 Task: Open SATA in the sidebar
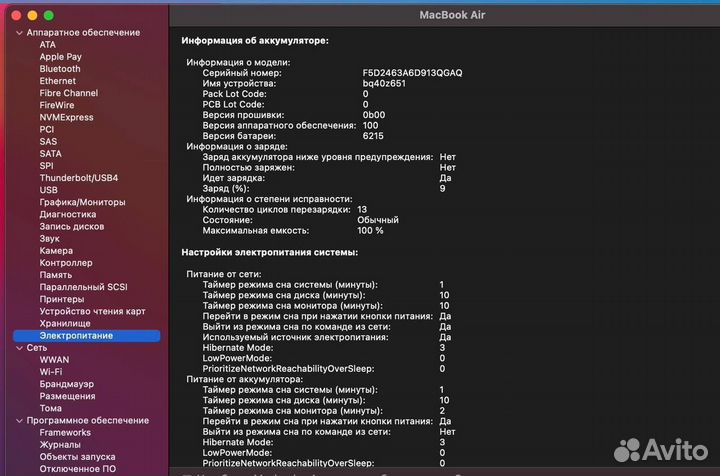50,153
